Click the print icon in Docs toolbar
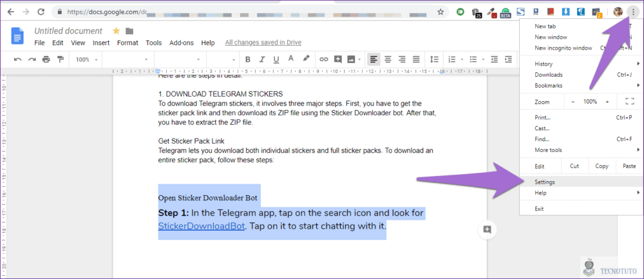Image resolution: width=644 pixels, height=279 pixels. pos(46,59)
